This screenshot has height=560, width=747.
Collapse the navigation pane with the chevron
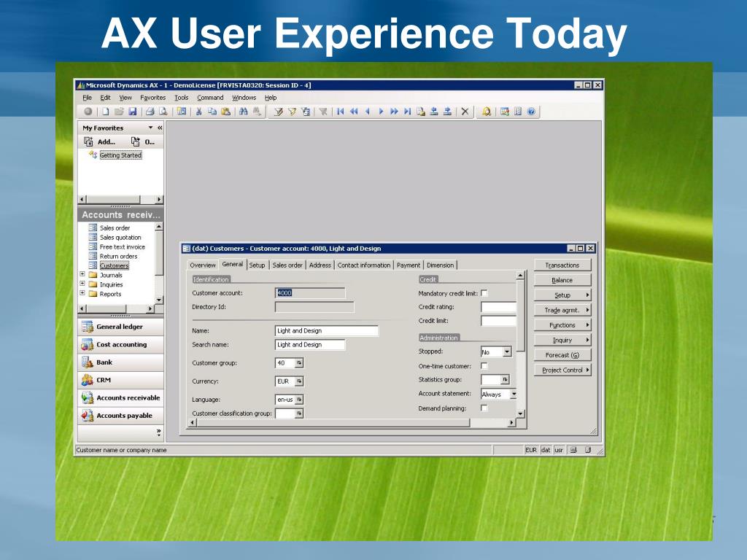tap(160, 128)
